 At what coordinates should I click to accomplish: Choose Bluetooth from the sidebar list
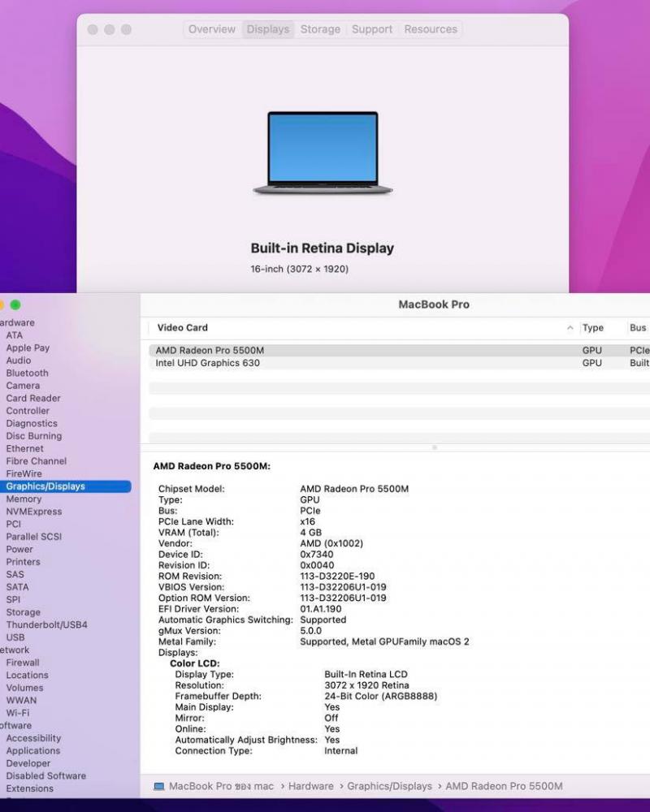pyautogui.click(x=27, y=374)
